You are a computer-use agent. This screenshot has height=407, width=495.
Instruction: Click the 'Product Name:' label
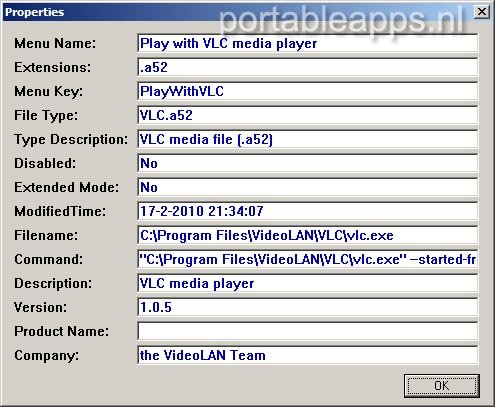pyautogui.click(x=61, y=331)
